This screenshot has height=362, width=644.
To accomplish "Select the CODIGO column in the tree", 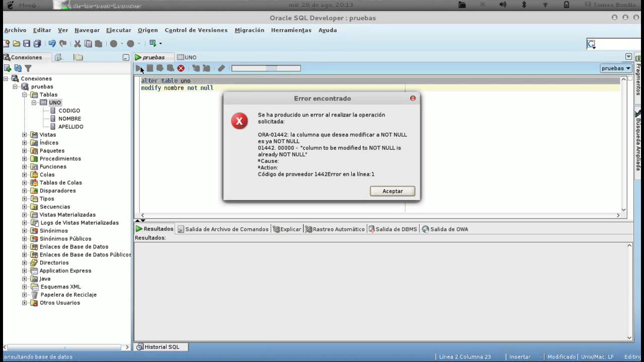I will pos(69,111).
